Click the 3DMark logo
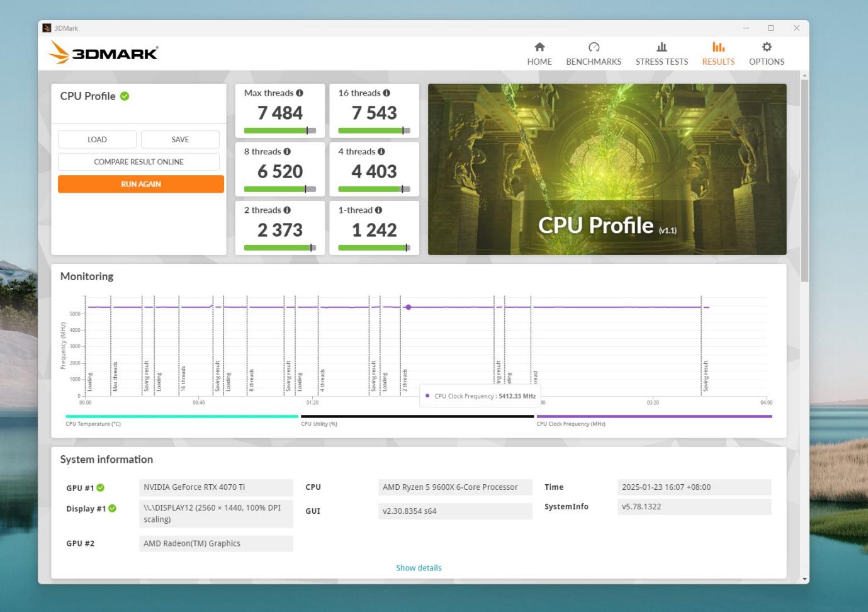 coord(103,52)
